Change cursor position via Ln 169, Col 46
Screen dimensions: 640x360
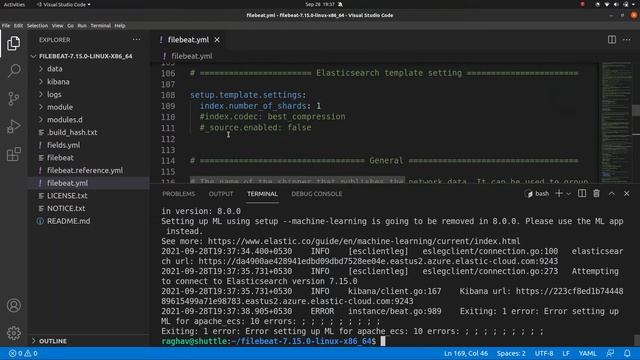coord(466,353)
